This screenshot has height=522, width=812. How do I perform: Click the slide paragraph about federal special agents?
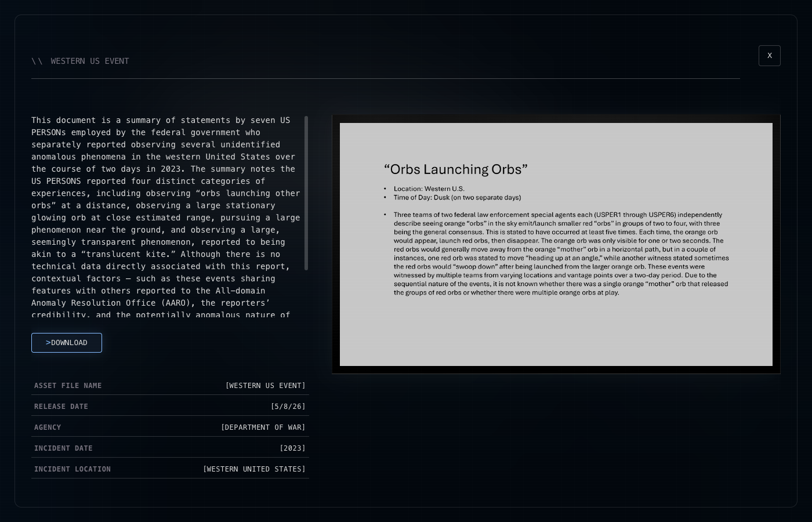click(x=561, y=253)
